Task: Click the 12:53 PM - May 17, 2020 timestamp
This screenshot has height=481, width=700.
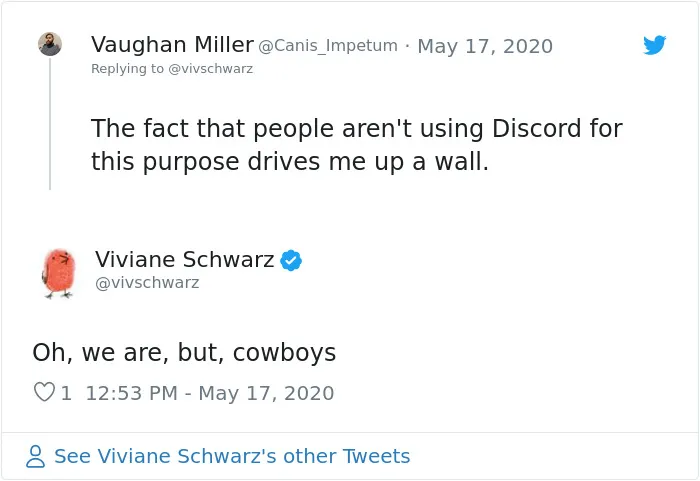Action: 209,393
